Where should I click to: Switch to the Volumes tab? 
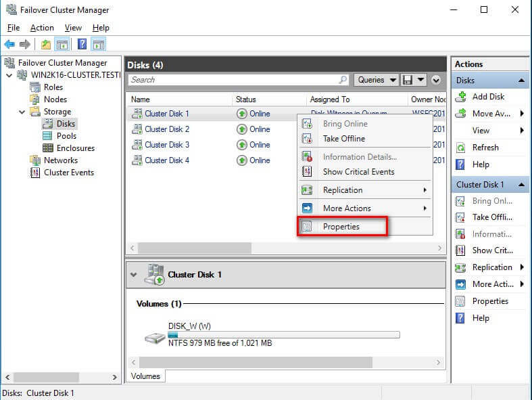[145, 376]
